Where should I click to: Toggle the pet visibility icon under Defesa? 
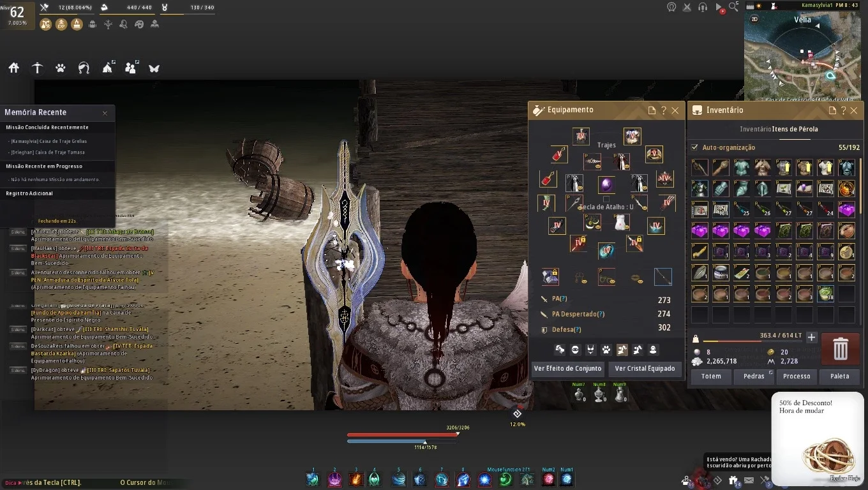606,350
